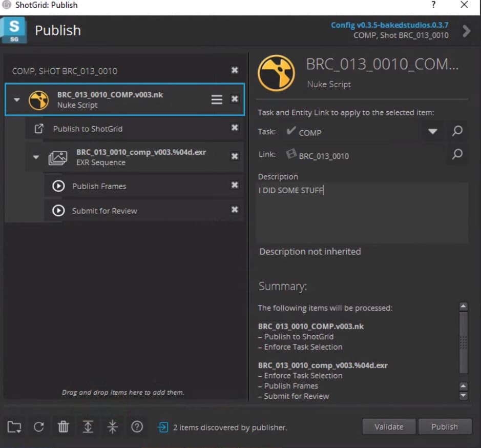Click the refresh icon in bottom toolbar
This screenshot has width=481, height=448.
click(x=39, y=426)
